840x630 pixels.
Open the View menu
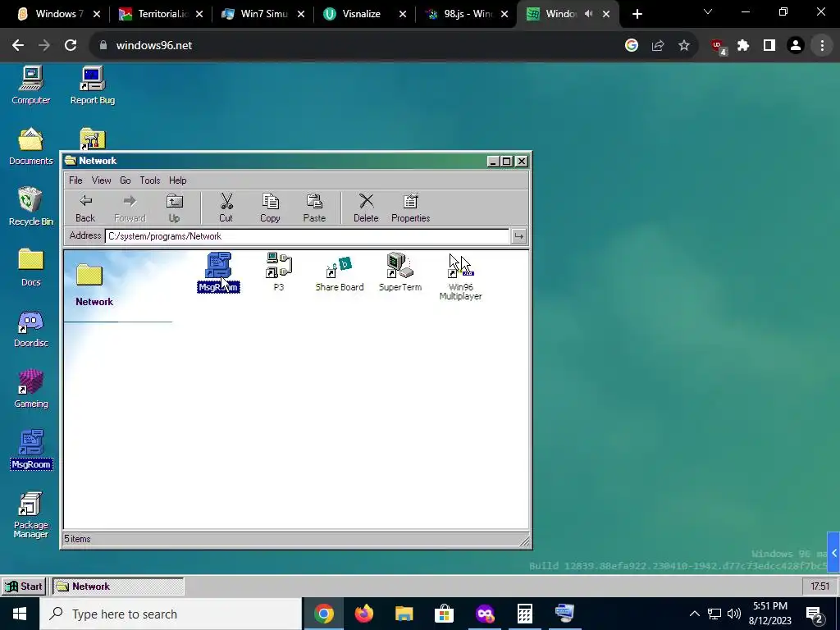click(x=101, y=180)
